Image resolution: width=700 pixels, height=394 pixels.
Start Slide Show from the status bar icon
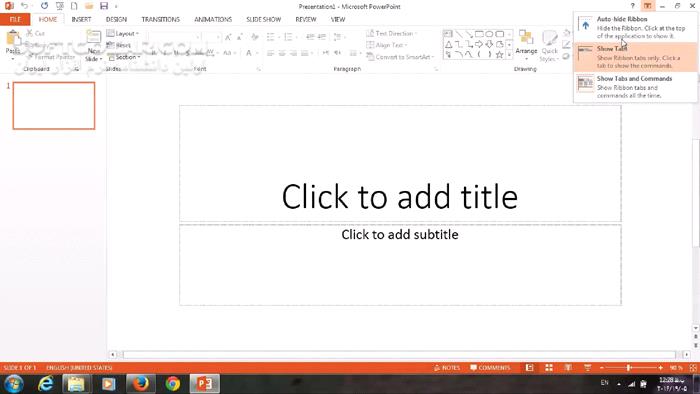pos(588,368)
